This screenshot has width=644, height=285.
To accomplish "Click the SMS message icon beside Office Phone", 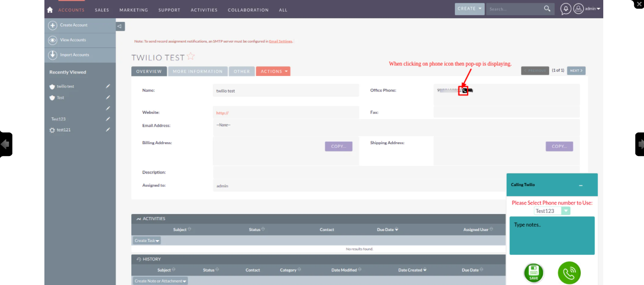I will coord(471,91).
